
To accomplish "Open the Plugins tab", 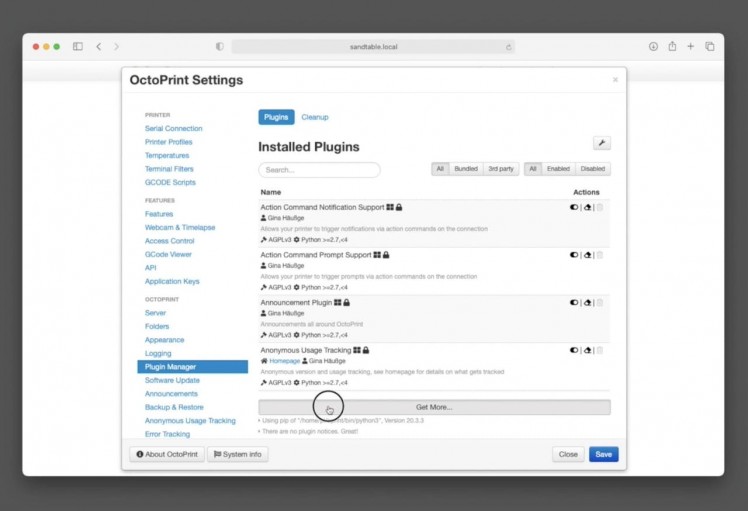I will pyautogui.click(x=276, y=117).
